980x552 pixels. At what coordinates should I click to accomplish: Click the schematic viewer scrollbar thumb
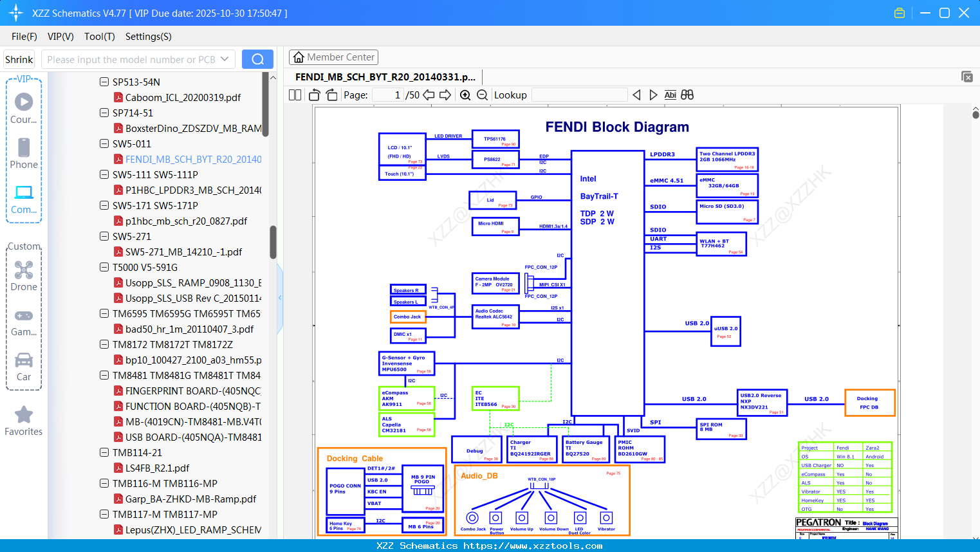click(x=975, y=115)
